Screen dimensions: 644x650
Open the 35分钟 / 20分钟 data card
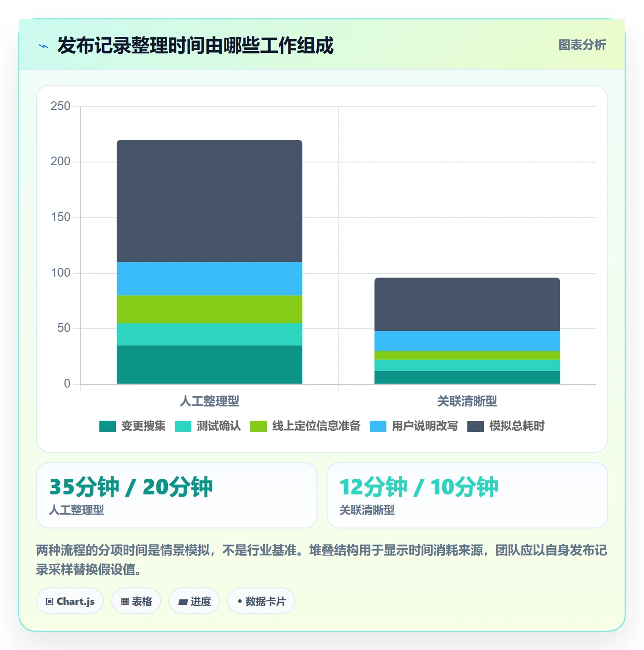(177, 495)
